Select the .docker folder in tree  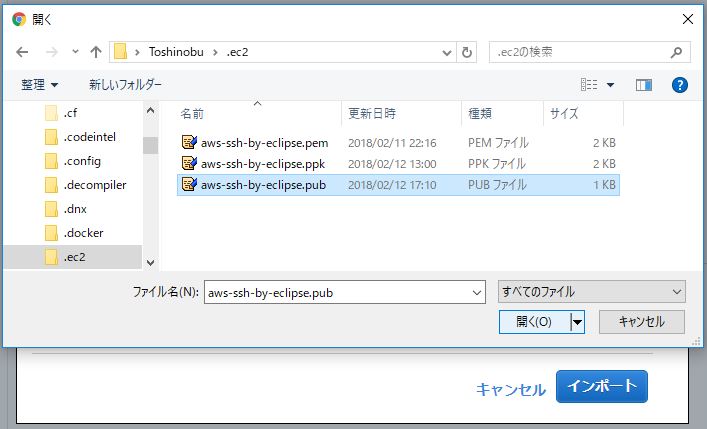click(x=83, y=233)
